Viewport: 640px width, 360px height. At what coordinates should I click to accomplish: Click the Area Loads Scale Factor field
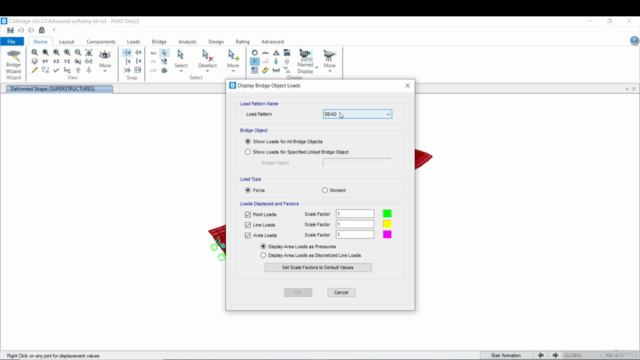[x=355, y=235]
